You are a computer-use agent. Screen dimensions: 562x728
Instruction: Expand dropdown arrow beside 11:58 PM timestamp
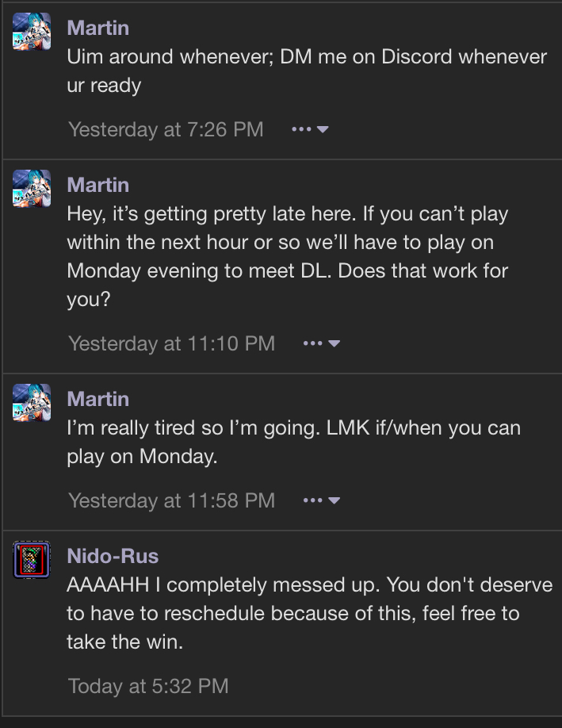pos(335,500)
